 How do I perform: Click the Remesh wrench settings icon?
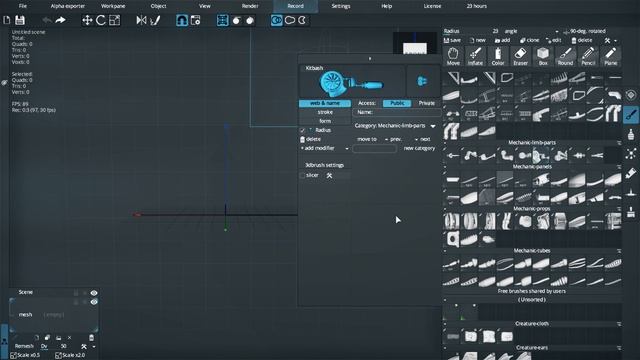[84, 347]
